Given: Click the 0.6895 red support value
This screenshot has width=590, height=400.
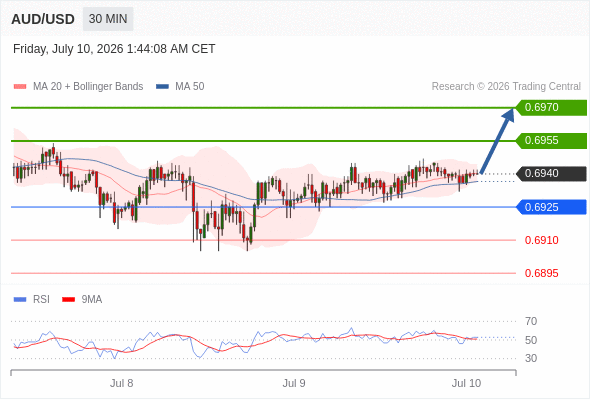Looking at the screenshot, I should tap(541, 273).
